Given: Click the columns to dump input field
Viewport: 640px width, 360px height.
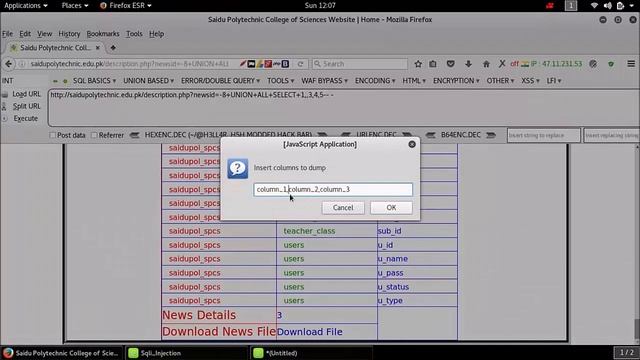Looking at the screenshot, I should pos(333,189).
